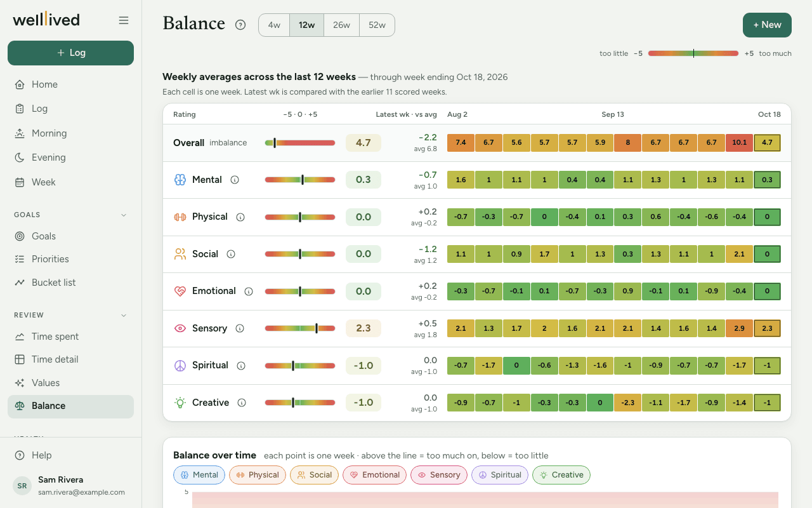Click the Mental rating gauge bar
The width and height of the screenshot is (812, 508).
300,180
